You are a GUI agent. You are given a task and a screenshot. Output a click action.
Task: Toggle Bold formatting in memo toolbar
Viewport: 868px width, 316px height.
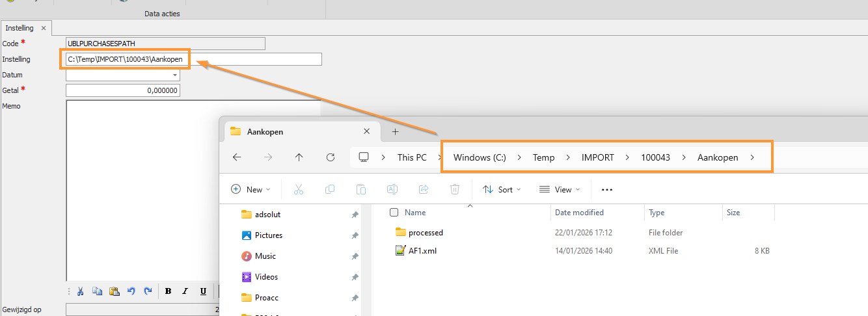point(168,291)
